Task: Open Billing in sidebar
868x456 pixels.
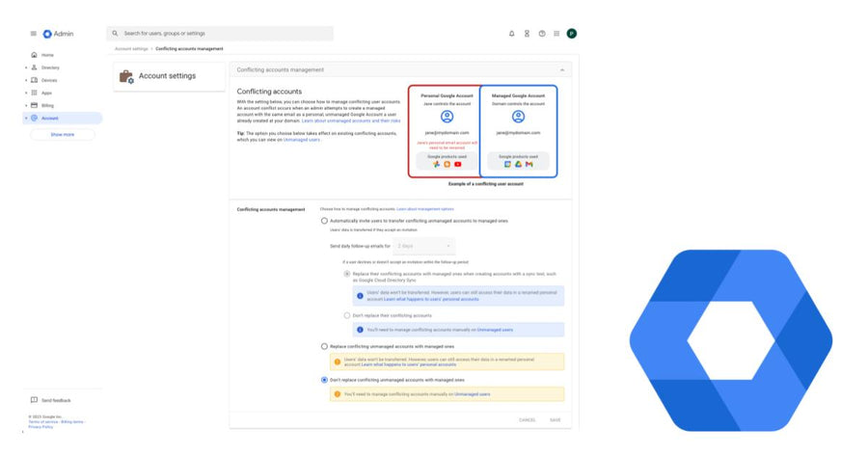Action: pyautogui.click(x=47, y=105)
